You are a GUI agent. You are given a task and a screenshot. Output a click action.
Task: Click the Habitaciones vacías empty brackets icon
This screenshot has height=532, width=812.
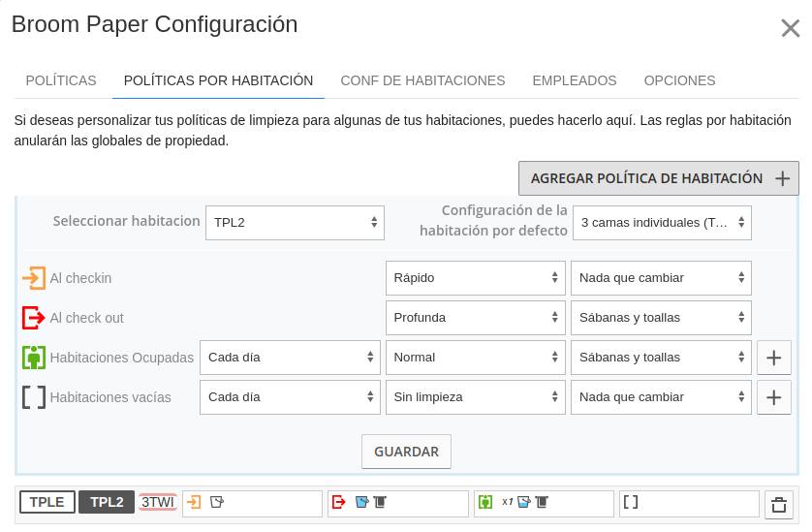[x=34, y=397]
